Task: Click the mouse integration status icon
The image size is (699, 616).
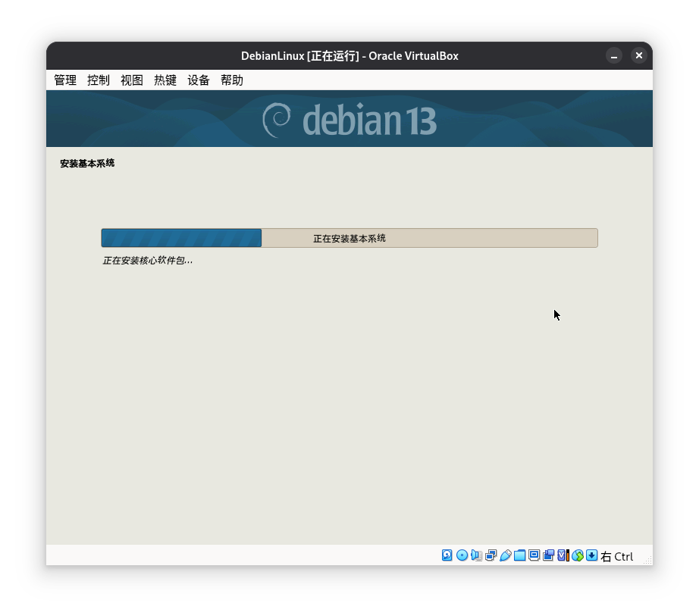Action: click(577, 555)
